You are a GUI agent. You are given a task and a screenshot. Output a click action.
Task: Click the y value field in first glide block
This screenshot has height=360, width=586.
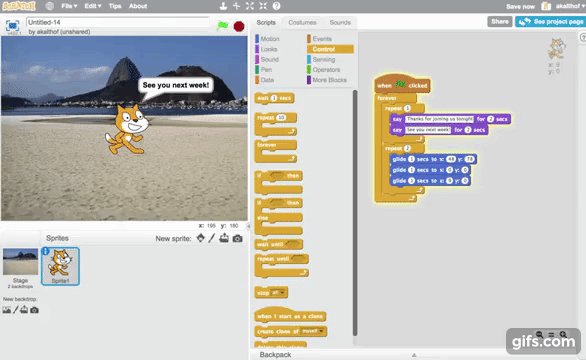pyautogui.click(x=470, y=159)
